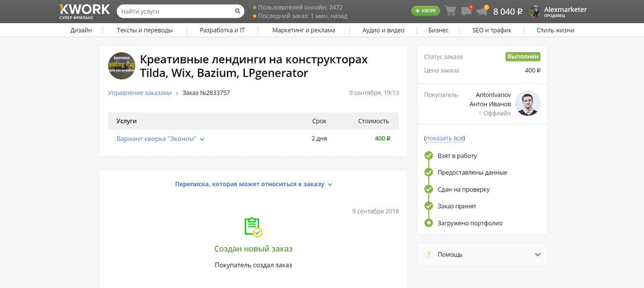Select the 'Заказ №2833757' text
The height and width of the screenshot is (288, 644).
[x=206, y=93]
